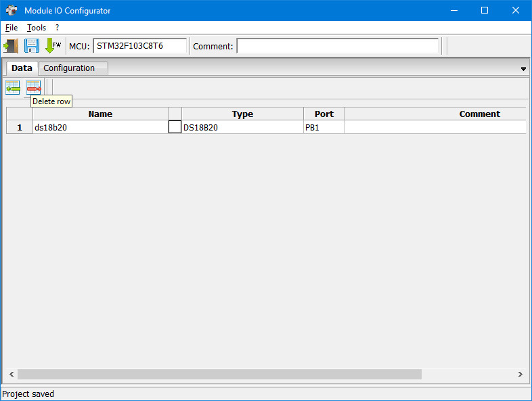
Task: Open the ? help menu
Action: (x=57, y=28)
